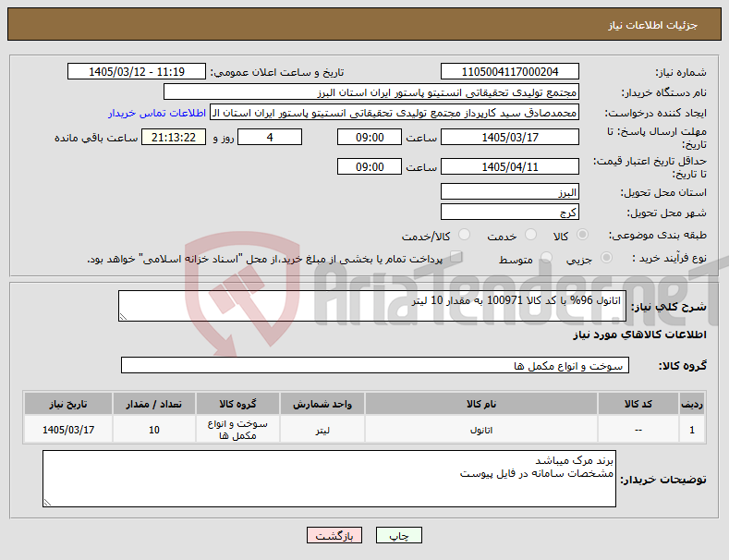Click the price validity time 09:00 field

click(370, 166)
